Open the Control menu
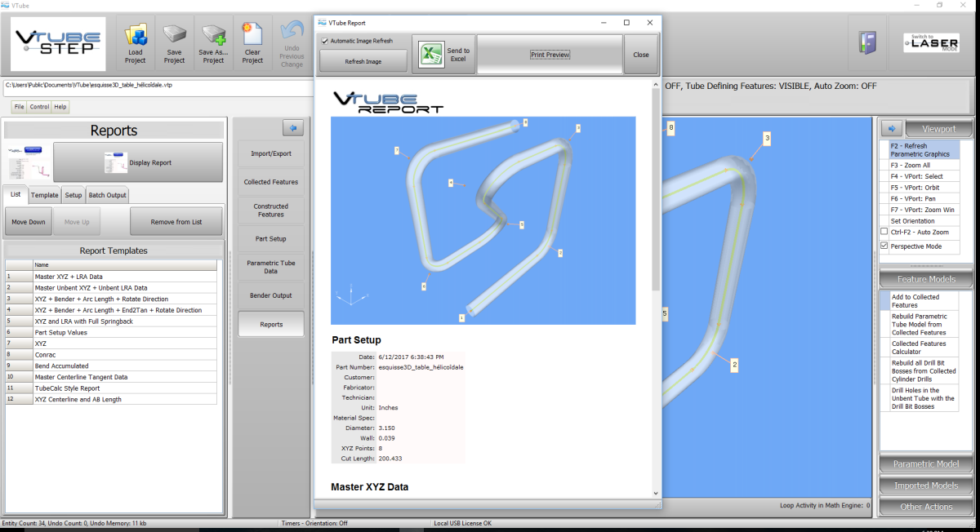 (x=39, y=107)
